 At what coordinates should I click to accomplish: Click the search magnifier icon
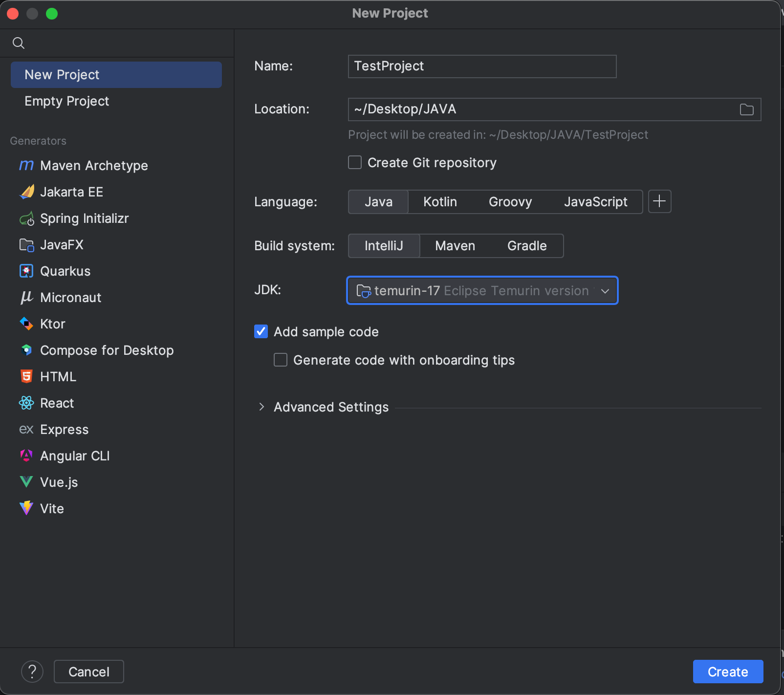coord(19,43)
